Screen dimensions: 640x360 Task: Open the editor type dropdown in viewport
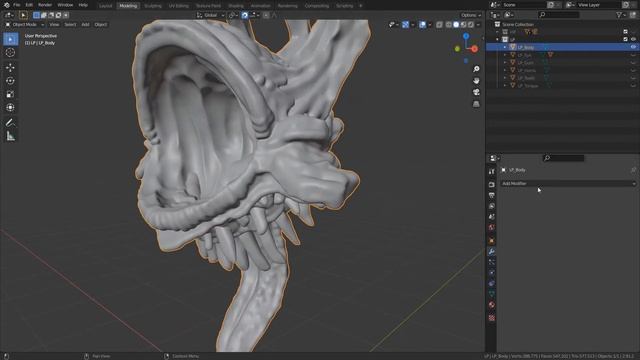pyautogui.click(x=9, y=15)
